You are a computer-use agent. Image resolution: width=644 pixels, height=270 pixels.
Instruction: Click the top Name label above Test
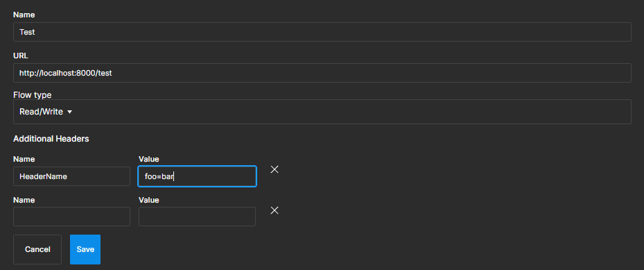24,15
